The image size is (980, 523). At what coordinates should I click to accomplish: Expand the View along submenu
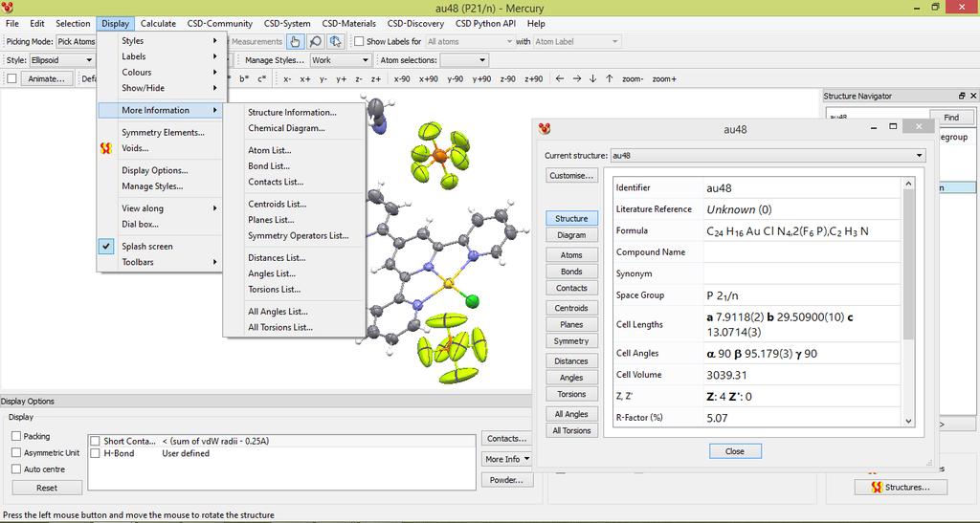pyautogui.click(x=160, y=208)
